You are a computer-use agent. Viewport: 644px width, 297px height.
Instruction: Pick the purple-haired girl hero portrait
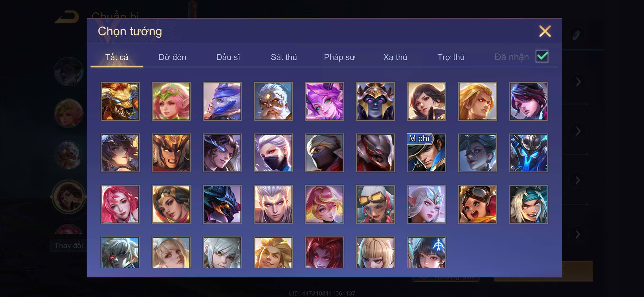(324, 101)
